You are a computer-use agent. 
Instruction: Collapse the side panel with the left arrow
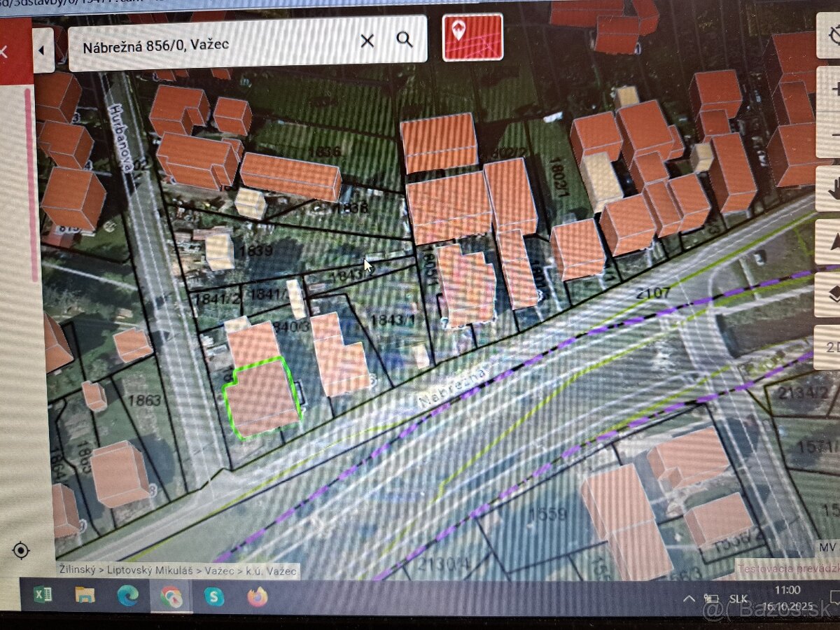pyautogui.click(x=43, y=50)
